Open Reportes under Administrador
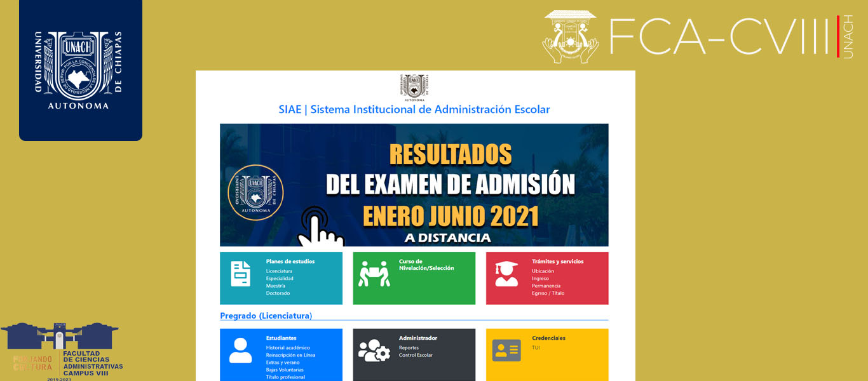Viewport: 868px width, 381px height. (x=409, y=348)
